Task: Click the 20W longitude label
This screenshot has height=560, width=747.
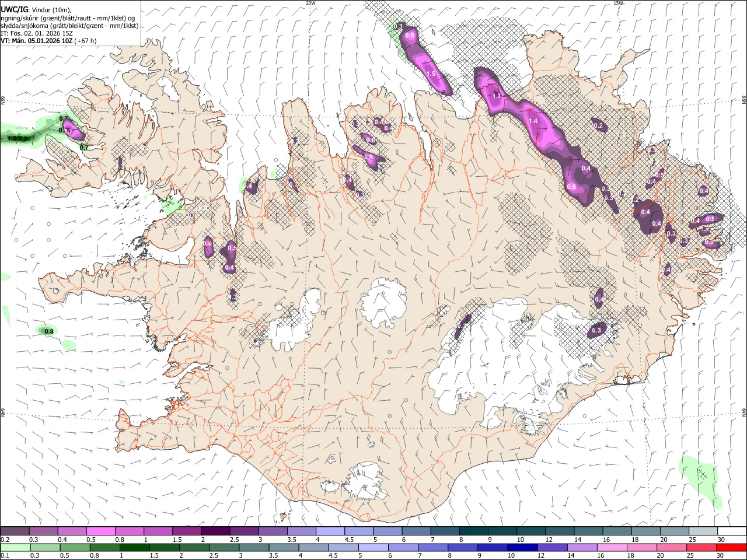Action: 310,3
